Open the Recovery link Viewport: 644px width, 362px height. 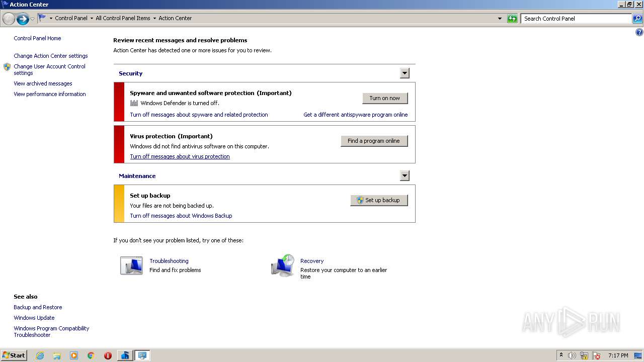(312, 261)
